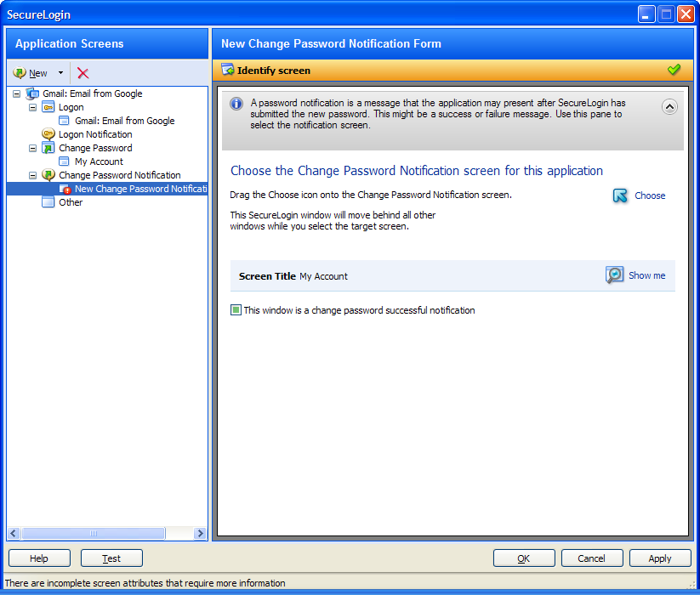The height and width of the screenshot is (595, 700).
Task: Select the My Account tree item
Action: [x=99, y=161]
